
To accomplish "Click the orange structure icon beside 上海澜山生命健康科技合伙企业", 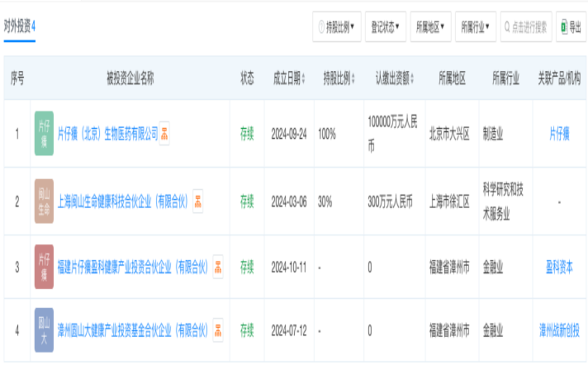I will coord(198,201).
